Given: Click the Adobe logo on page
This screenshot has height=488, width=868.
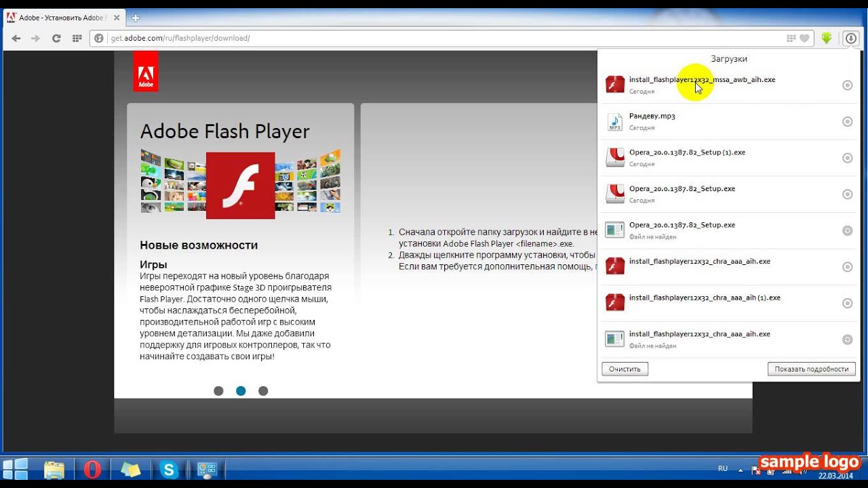Looking at the screenshot, I should (x=146, y=71).
